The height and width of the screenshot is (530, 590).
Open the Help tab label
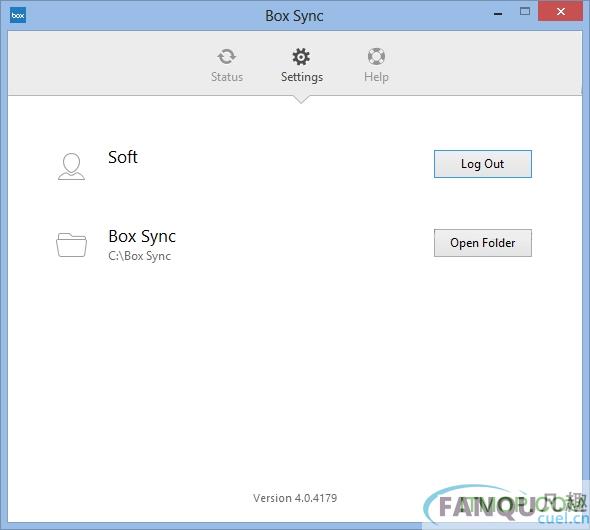click(376, 77)
